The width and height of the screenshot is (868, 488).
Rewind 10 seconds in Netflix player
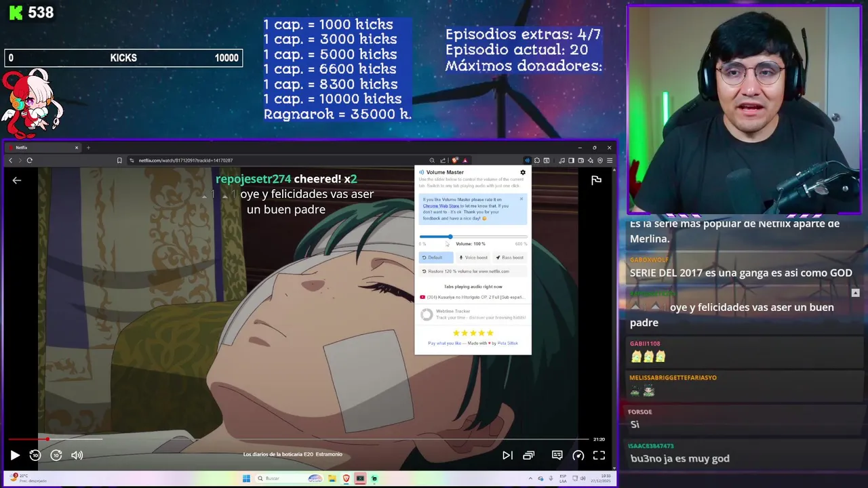click(35, 455)
